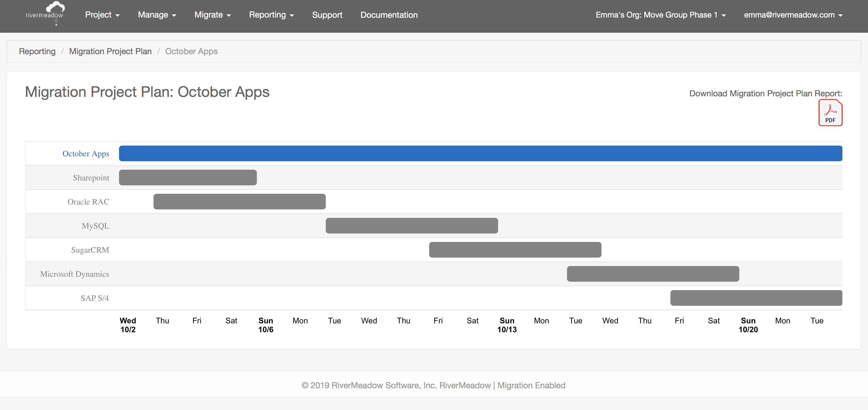This screenshot has height=410, width=868.
Task: Go to Reporting breadcrumb
Action: [37, 51]
